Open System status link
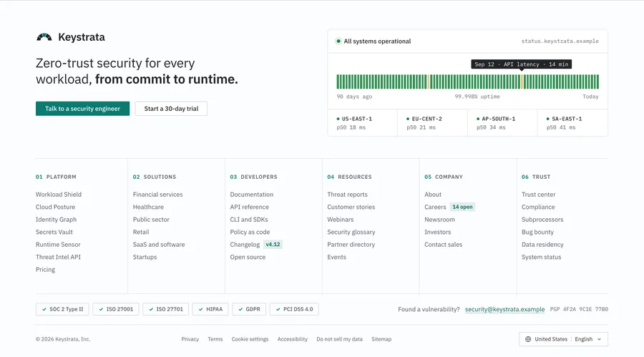The width and height of the screenshot is (644, 357). pos(542,257)
